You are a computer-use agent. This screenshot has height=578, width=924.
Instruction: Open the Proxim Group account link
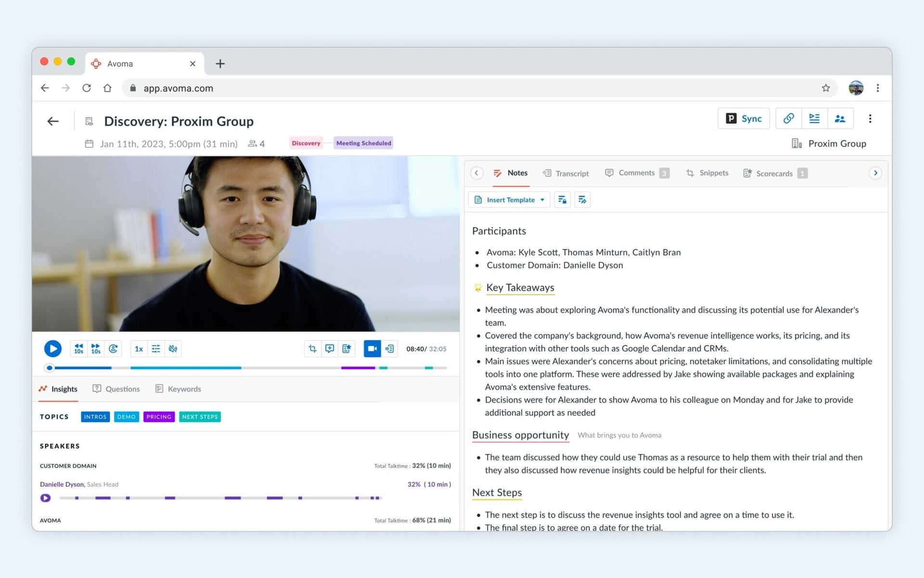point(829,144)
